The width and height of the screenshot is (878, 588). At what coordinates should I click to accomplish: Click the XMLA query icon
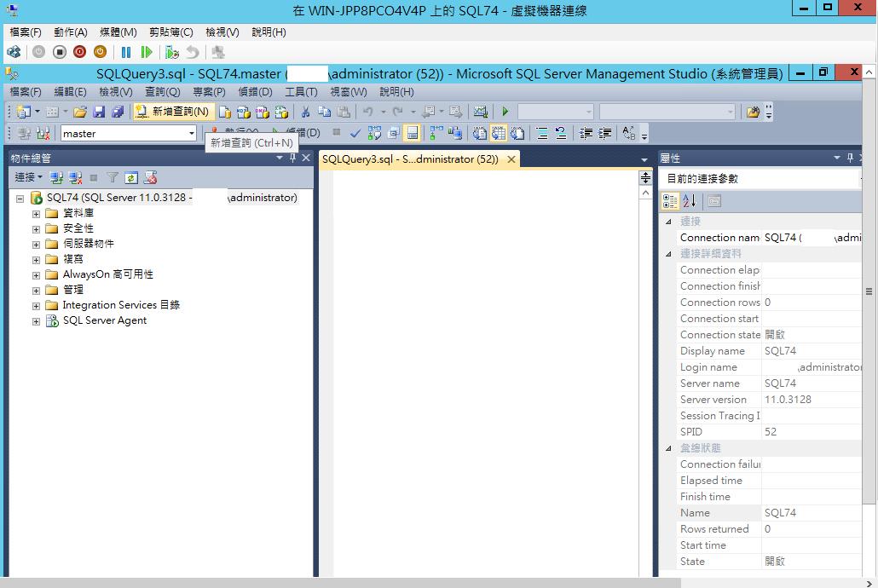click(281, 112)
